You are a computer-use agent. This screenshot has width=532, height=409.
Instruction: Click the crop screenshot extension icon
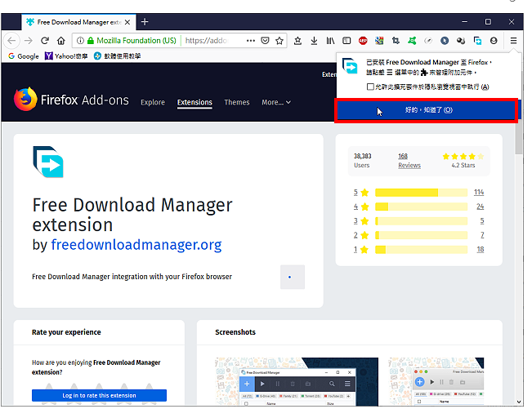tap(396, 41)
